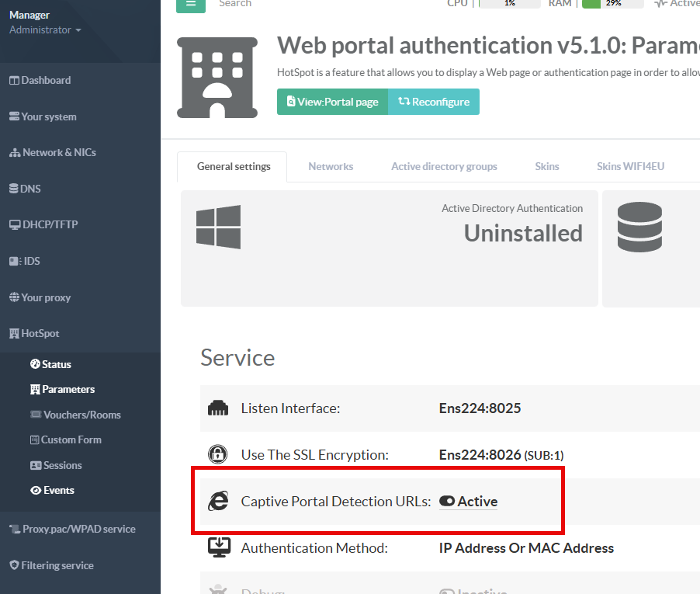Click the RAM usage progress bar

(612, 4)
